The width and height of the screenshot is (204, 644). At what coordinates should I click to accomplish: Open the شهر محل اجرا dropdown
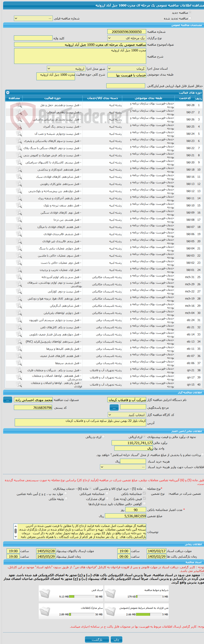point(66,69)
